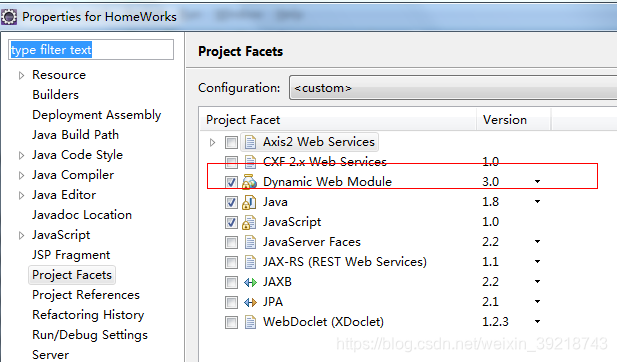This screenshot has height=362, width=617.
Task: Open Java version 1.8 dropdown
Action: [x=538, y=202]
